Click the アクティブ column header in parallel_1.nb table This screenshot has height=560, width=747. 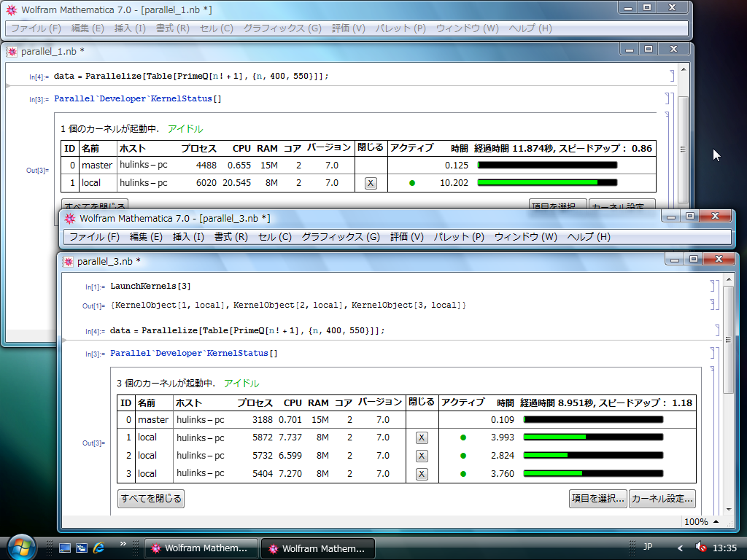pos(412,148)
